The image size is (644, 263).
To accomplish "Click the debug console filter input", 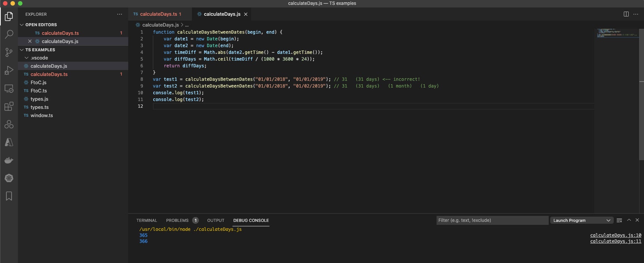I will click(x=492, y=220).
